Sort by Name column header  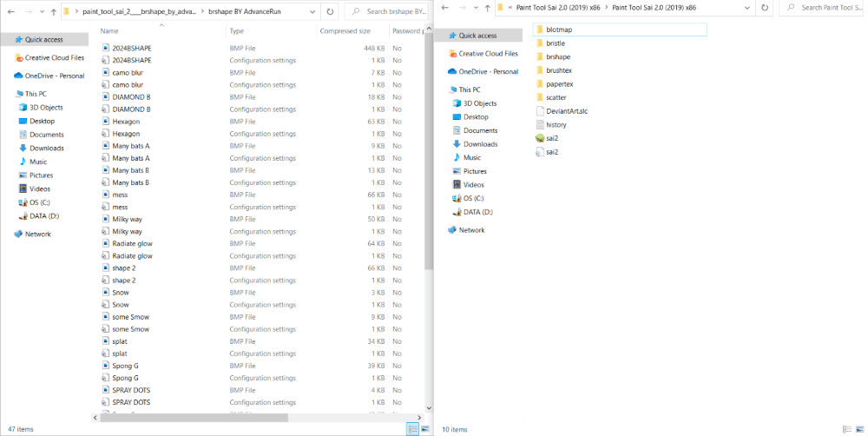coord(109,31)
